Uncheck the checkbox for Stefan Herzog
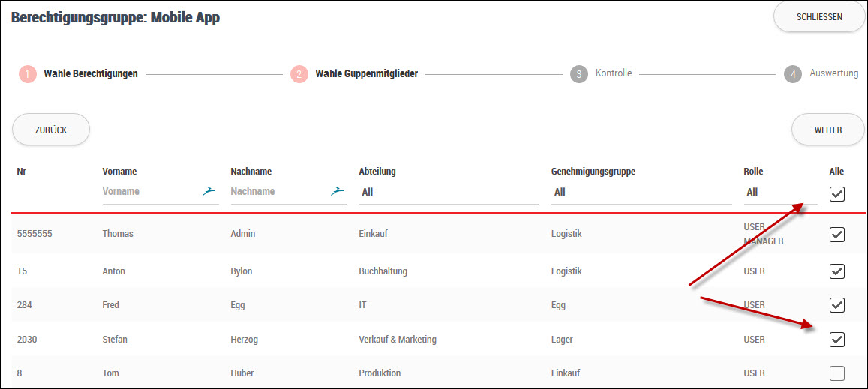868x389 pixels. (837, 340)
